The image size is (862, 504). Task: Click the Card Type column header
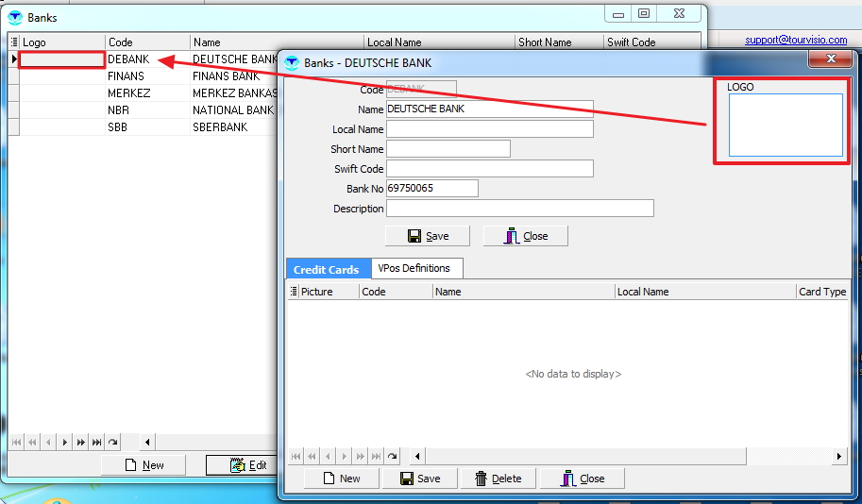click(x=821, y=292)
